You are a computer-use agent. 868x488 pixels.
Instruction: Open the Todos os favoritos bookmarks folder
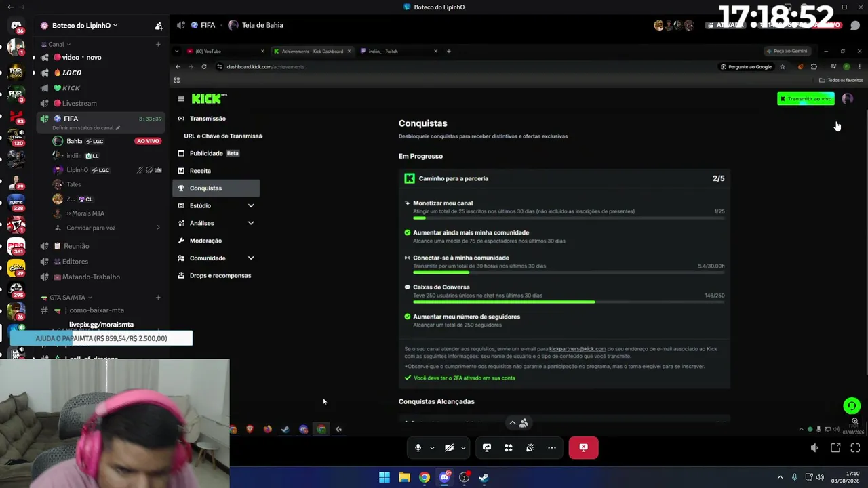coord(841,80)
